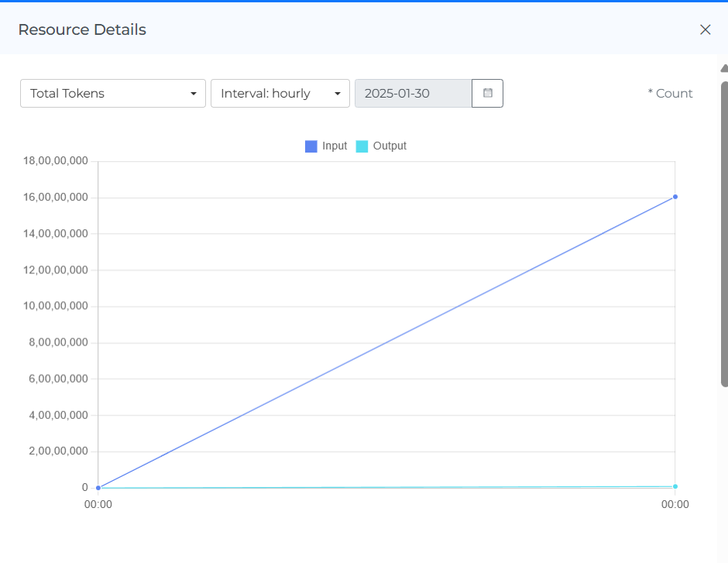
Task: Close the Resource Details dialog
Action: (705, 29)
